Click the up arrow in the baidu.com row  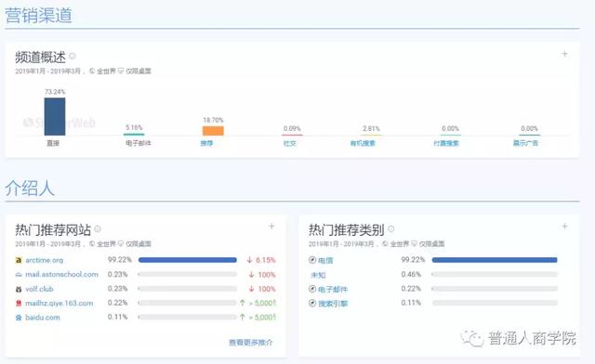click(243, 317)
